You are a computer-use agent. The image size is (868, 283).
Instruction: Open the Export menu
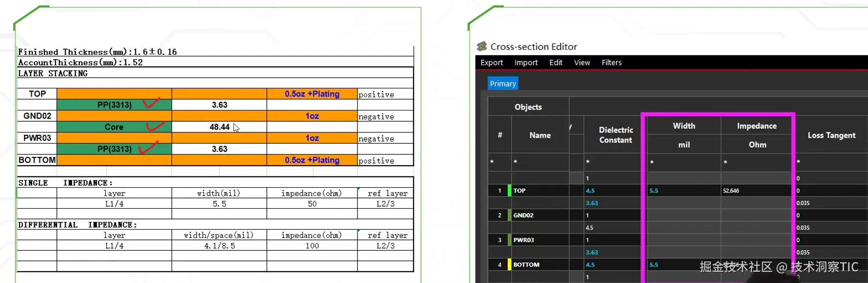coord(492,63)
